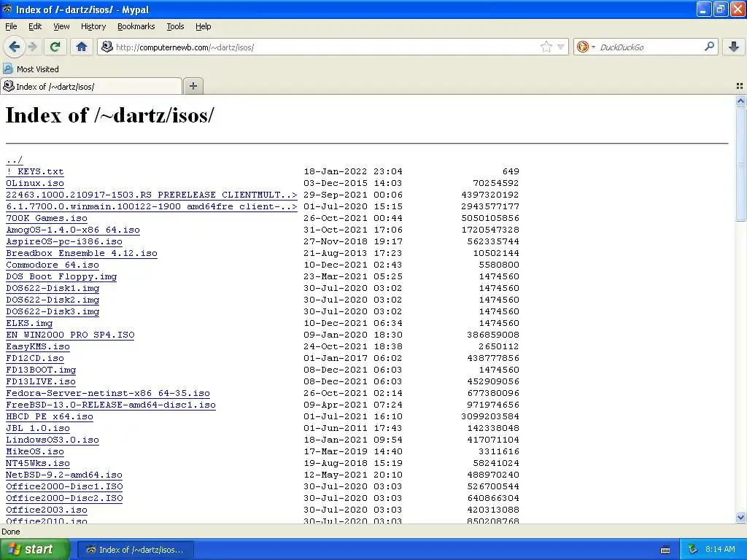Open the Windows Start menu
747x560 pixels.
(x=34, y=550)
